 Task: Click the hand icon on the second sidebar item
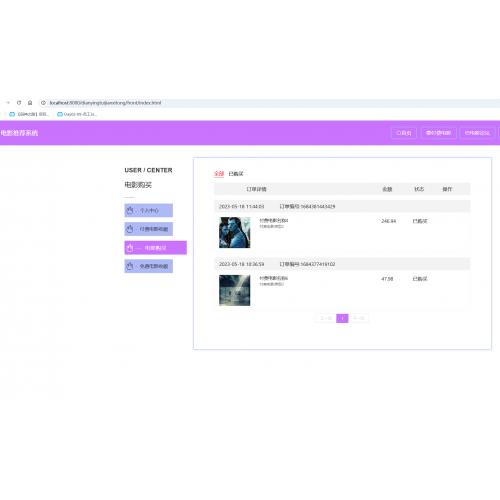coord(130,229)
